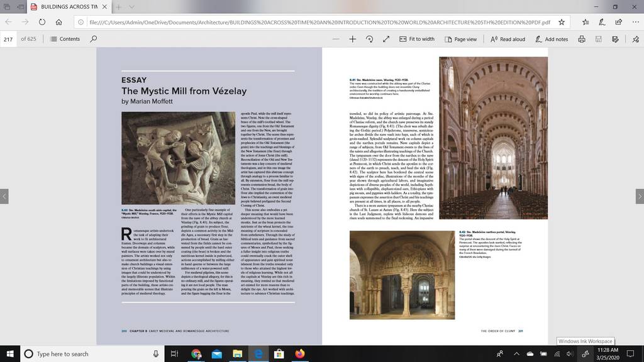Pin the PDF toolbar with pin icon
The image size is (644, 362).
635,39
